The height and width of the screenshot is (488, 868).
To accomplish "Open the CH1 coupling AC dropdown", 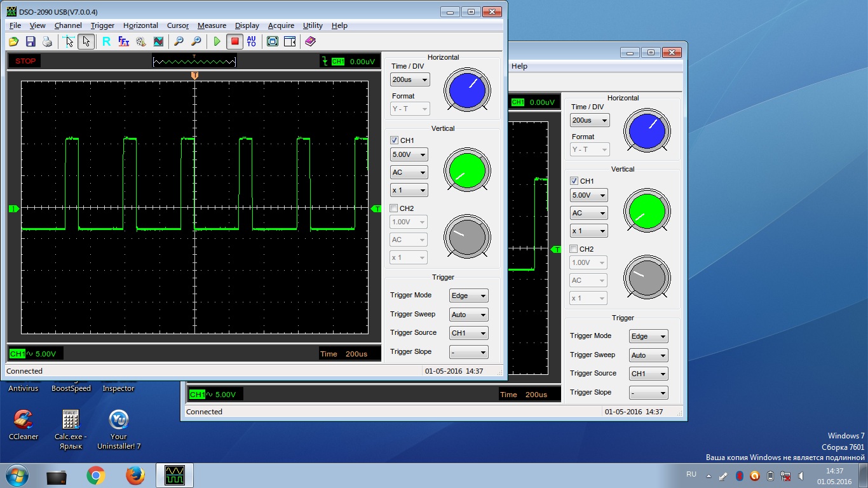I will click(409, 172).
